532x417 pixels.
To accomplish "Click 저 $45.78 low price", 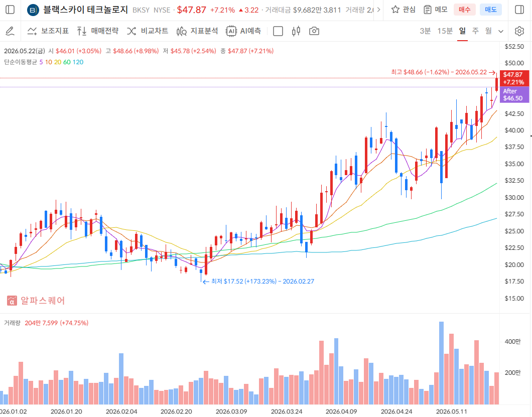I will click(189, 51).
